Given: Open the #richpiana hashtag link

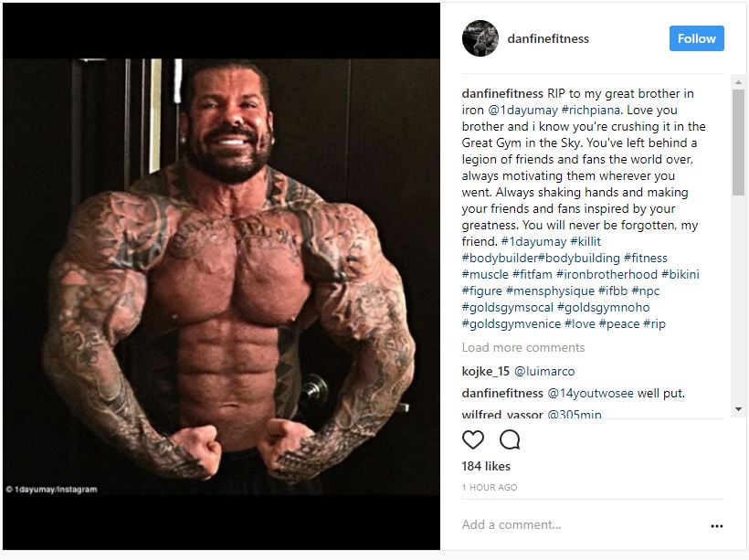Looking at the screenshot, I should coord(591,110).
